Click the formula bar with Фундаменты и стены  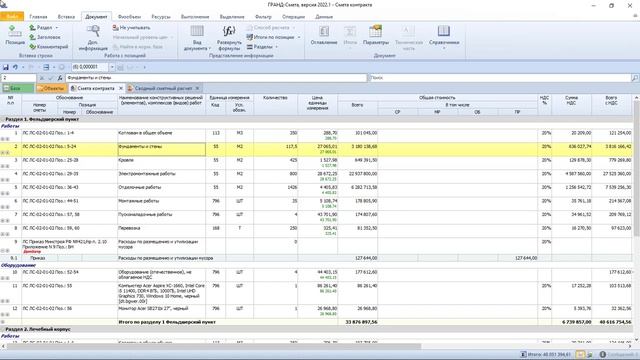click(216, 78)
